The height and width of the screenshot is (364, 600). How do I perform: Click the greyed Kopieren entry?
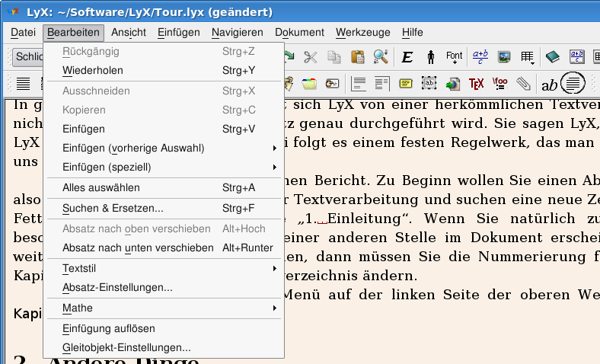[164, 110]
